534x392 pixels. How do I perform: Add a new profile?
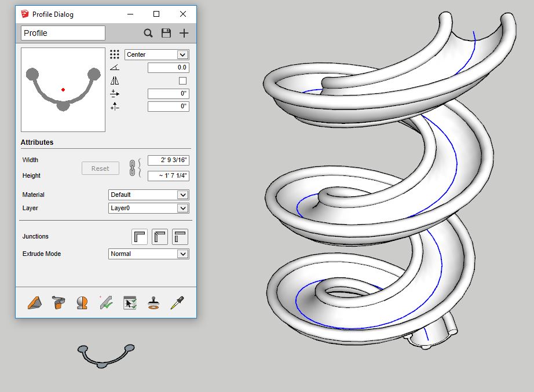click(184, 33)
